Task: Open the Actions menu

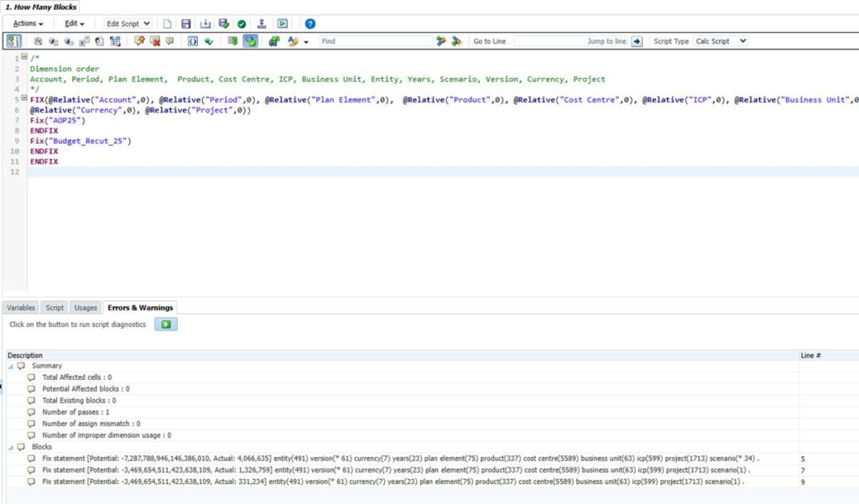Action: 28,24
